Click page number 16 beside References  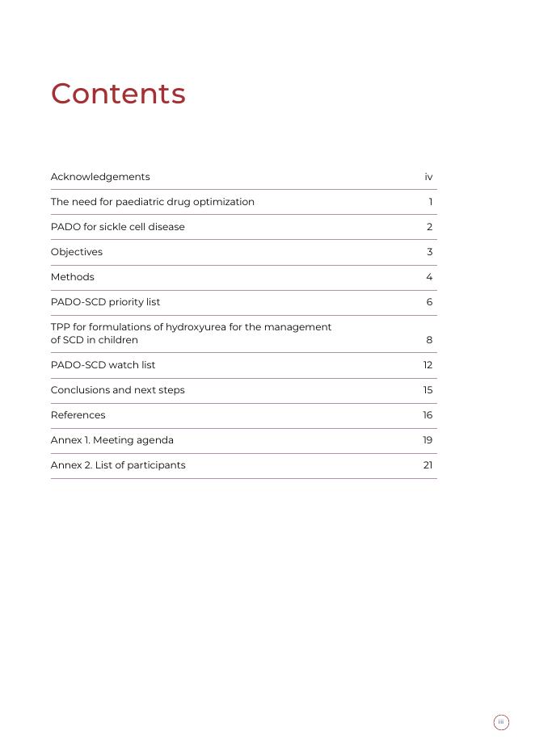point(428,415)
